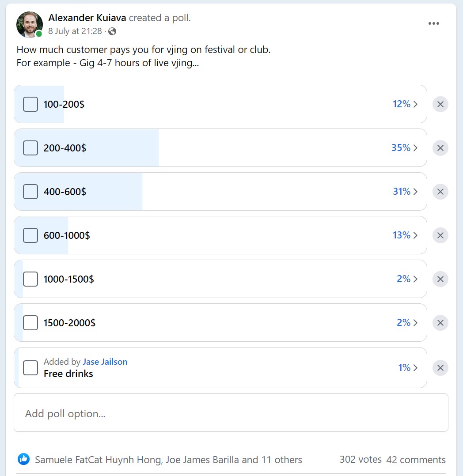This screenshot has height=476, width=463.
Task: Tick the 1000-1500$ checkbox
Action: [30, 279]
